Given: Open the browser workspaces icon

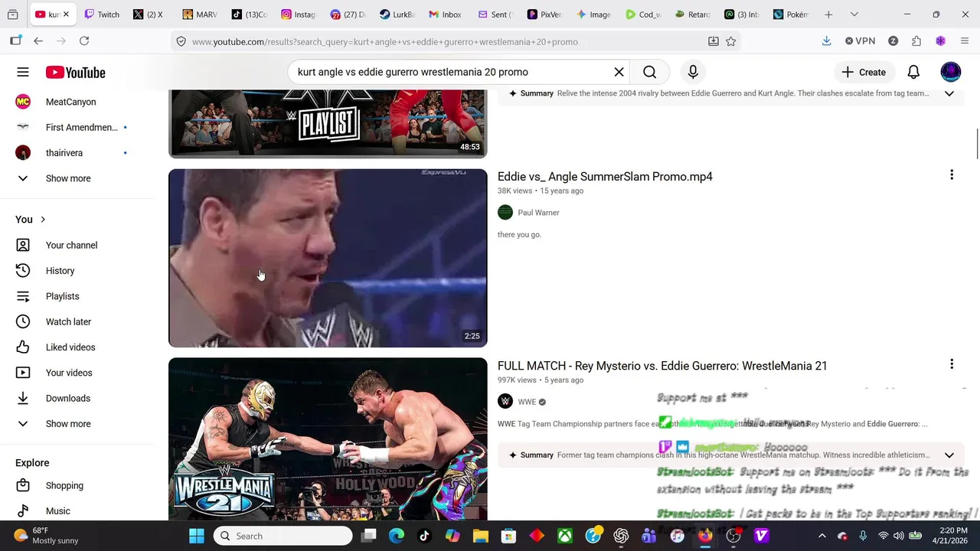Looking at the screenshot, I should 12,15.
